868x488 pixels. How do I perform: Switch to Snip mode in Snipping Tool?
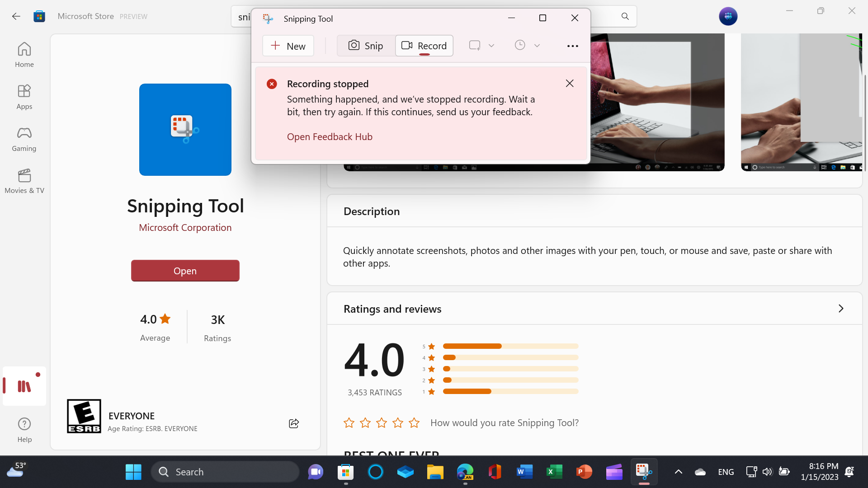click(365, 45)
